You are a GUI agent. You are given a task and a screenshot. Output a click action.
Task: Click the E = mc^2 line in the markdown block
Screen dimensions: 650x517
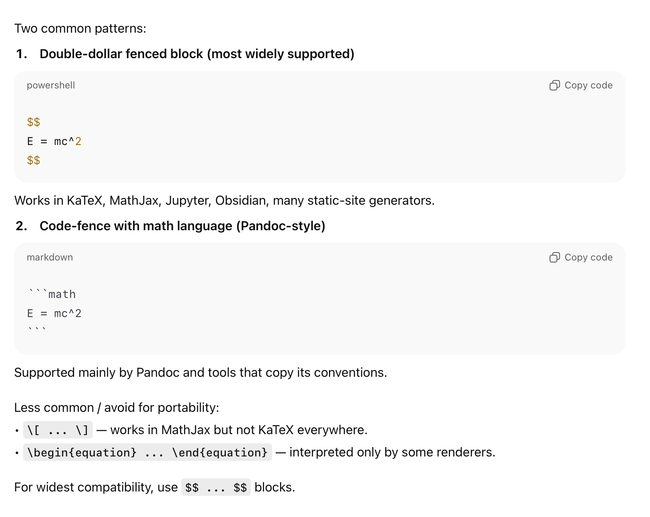[54, 313]
